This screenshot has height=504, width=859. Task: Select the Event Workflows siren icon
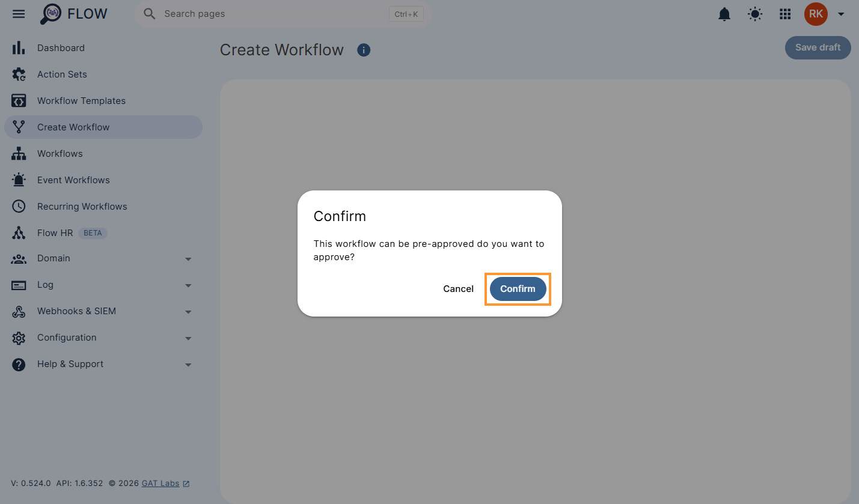[x=19, y=180]
